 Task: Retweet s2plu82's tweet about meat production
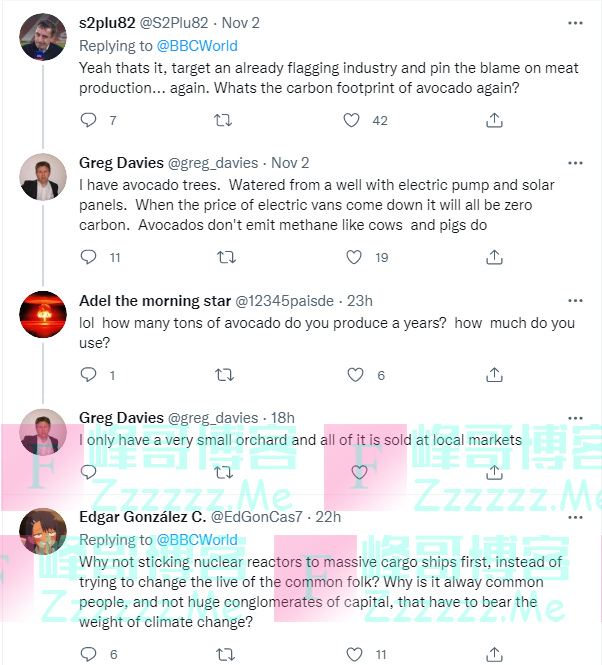click(224, 120)
